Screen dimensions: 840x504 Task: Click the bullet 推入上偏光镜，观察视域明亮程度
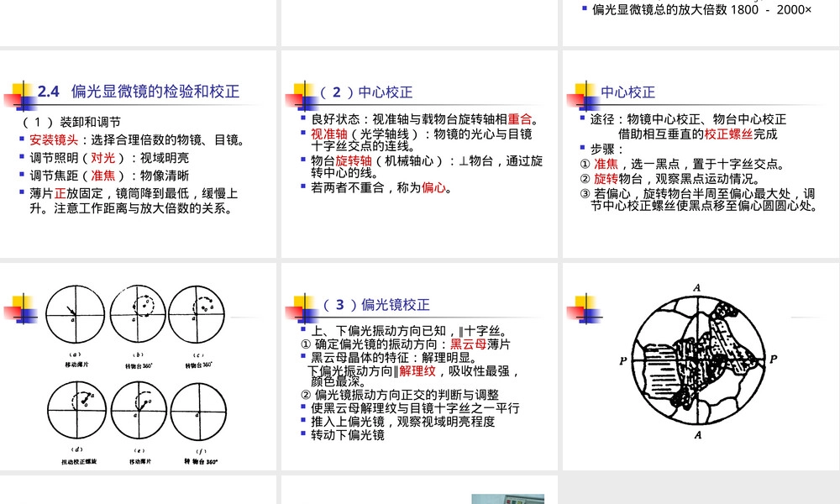403,422
